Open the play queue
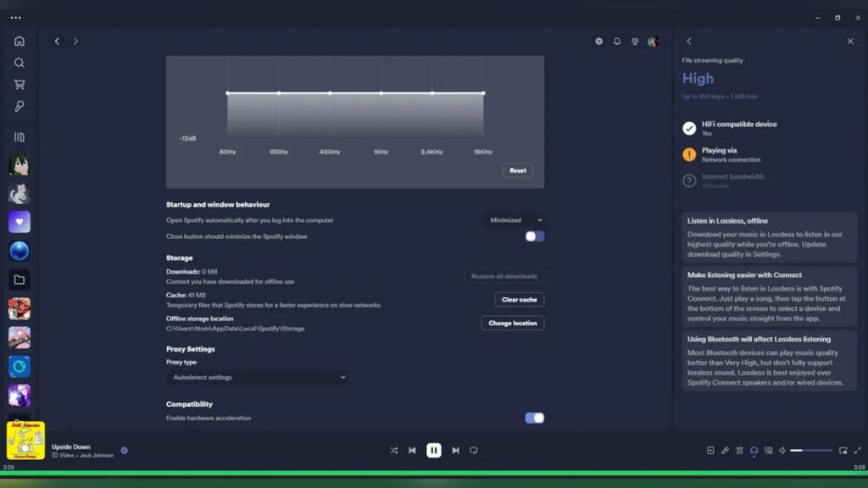Screen dimensions: 868x488 (x=739, y=451)
